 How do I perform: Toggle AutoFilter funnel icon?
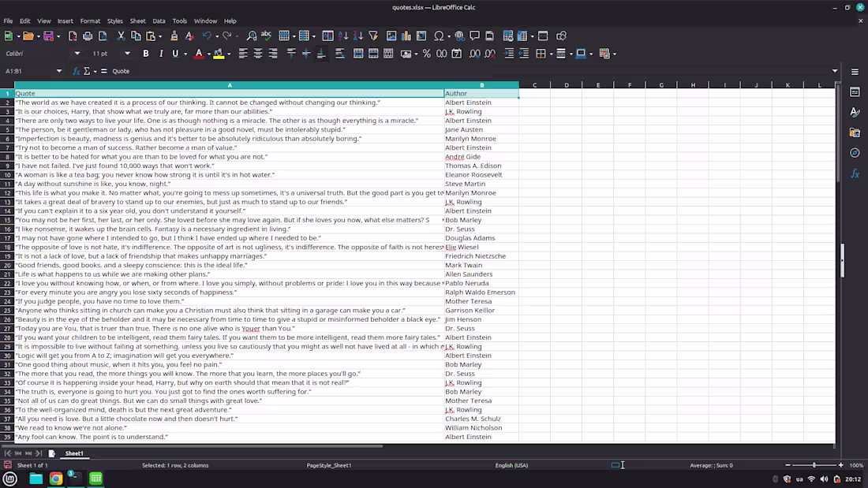click(x=373, y=36)
